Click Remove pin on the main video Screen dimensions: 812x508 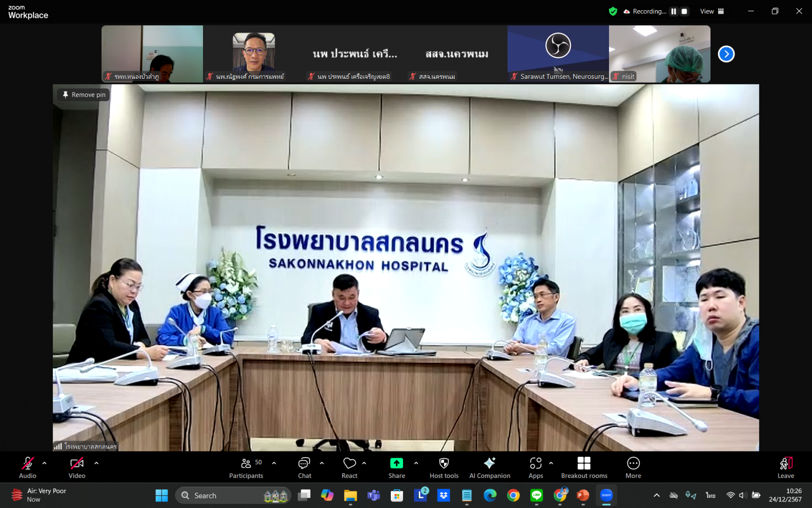tap(84, 94)
